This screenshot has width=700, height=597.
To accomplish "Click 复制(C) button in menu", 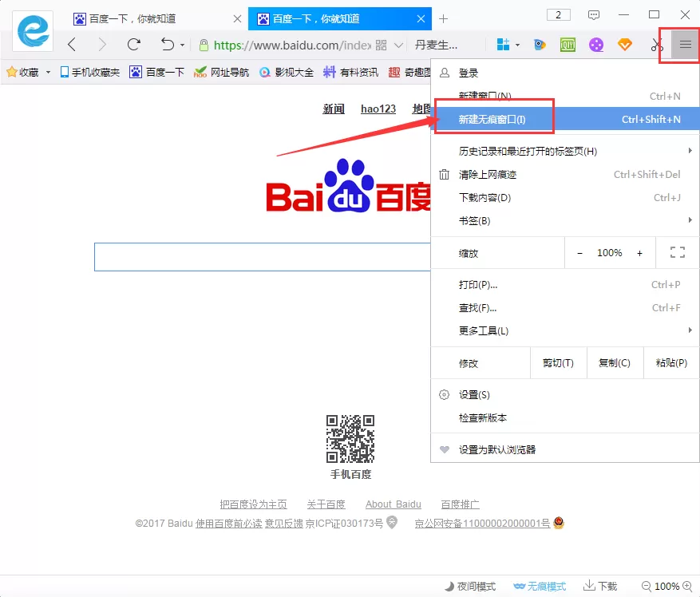I will tap(615, 363).
